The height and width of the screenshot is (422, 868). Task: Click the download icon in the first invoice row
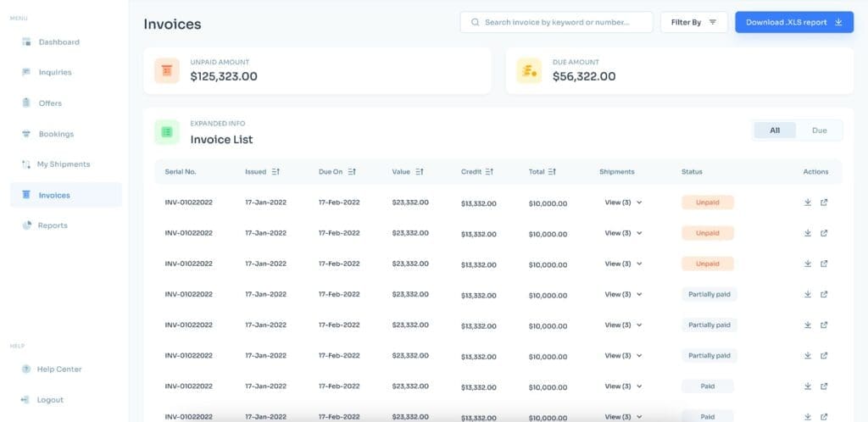pyautogui.click(x=808, y=203)
